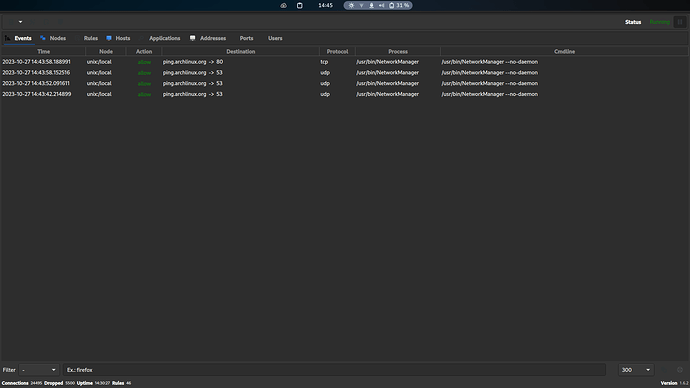This screenshot has height=388, width=690.
Task: Click 'Version' number in status bar
Action: point(684,383)
